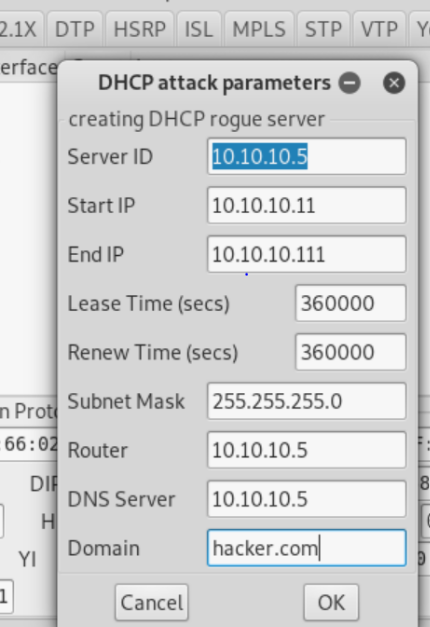430x627 pixels.
Task: Open the HSRP protocol tab
Action: coord(140,29)
